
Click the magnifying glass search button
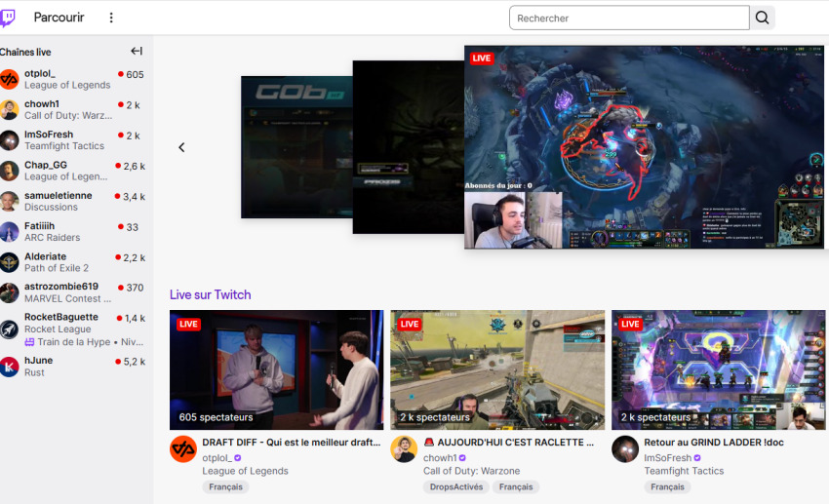763,18
